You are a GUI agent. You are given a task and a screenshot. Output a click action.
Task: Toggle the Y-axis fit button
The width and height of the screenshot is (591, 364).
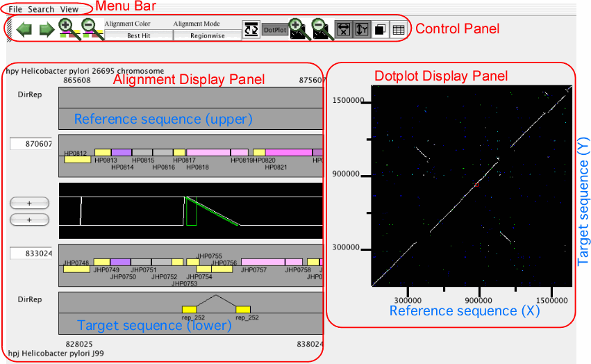pos(362,29)
